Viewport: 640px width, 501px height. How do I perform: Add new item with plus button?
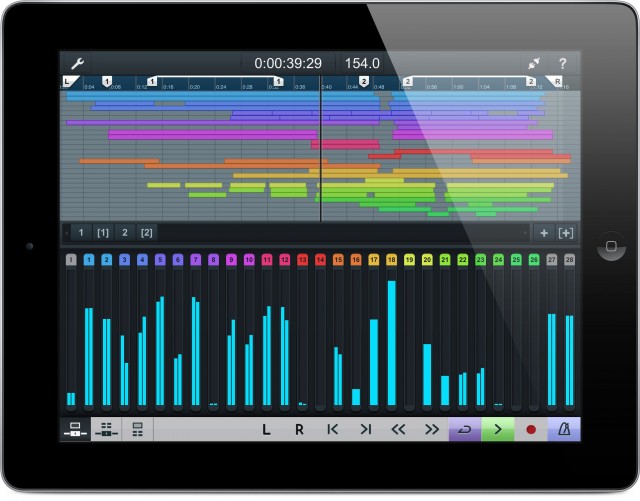click(544, 232)
